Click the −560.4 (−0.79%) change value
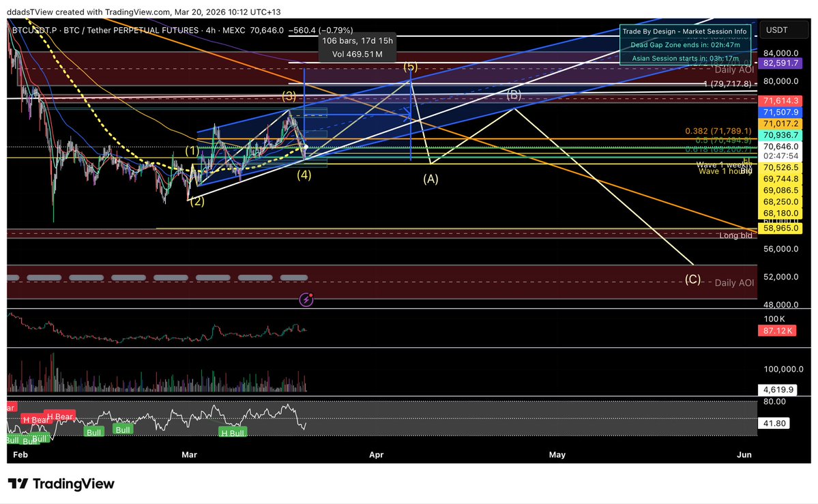Screen dimensions: 818x504 321,30
